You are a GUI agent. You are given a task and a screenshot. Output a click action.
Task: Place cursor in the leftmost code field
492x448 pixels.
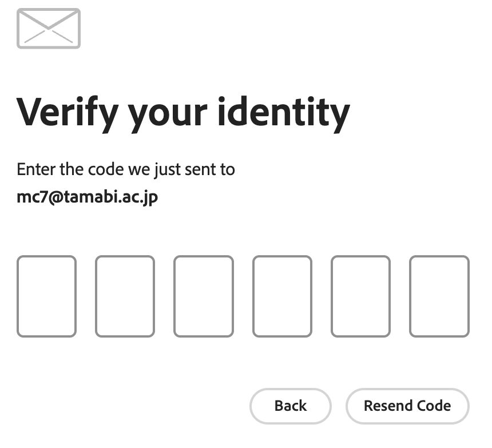tap(46, 296)
